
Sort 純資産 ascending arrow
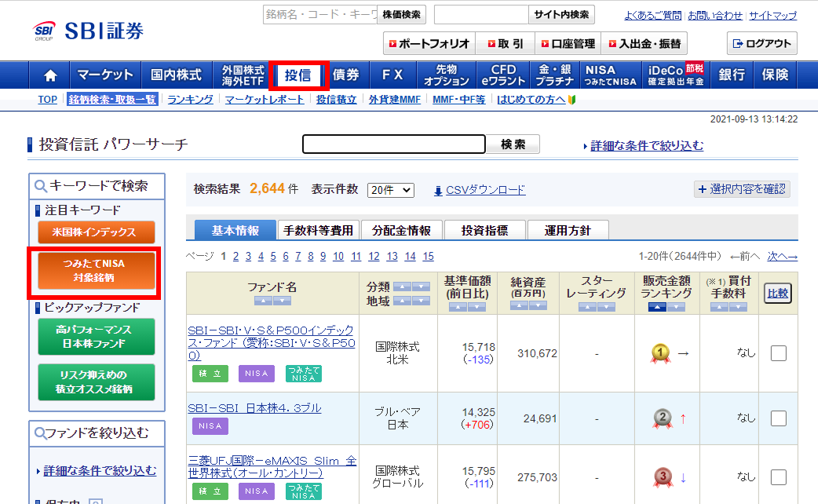[x=519, y=305]
